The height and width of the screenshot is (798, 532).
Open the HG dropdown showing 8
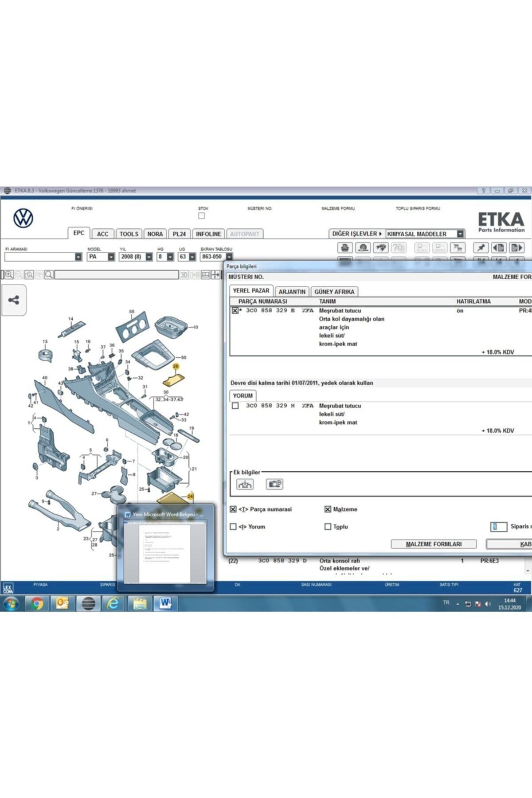point(170,257)
